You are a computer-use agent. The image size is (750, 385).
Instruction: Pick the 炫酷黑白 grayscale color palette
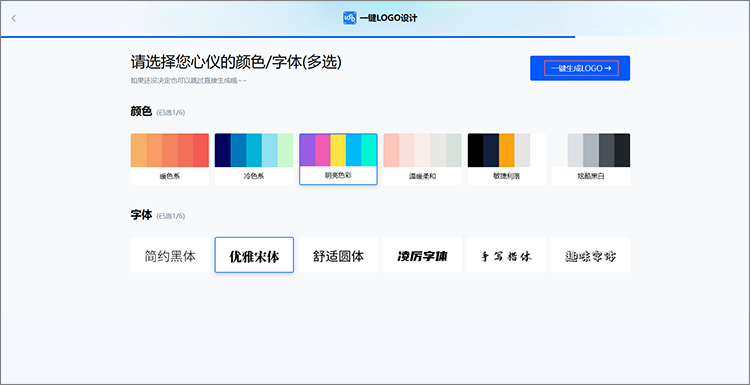click(591, 159)
